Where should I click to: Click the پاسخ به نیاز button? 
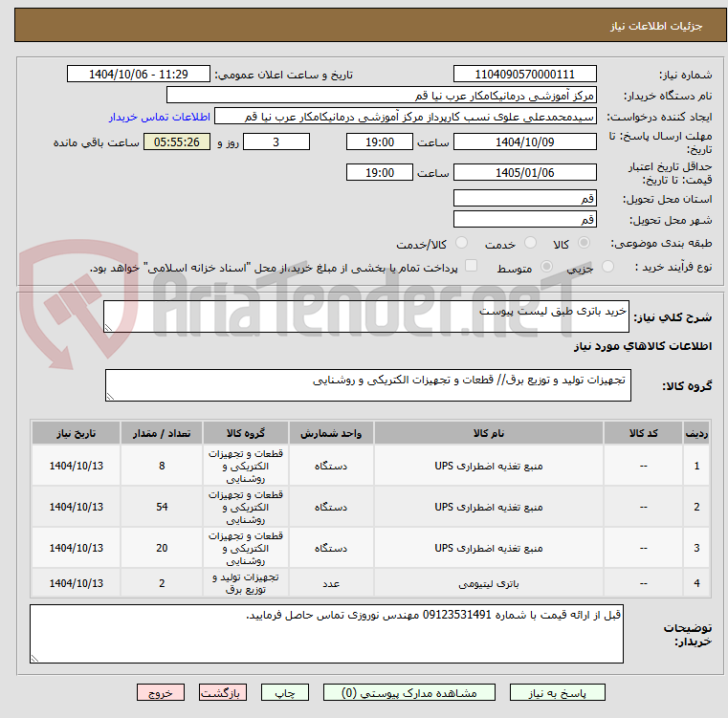pyautogui.click(x=557, y=692)
